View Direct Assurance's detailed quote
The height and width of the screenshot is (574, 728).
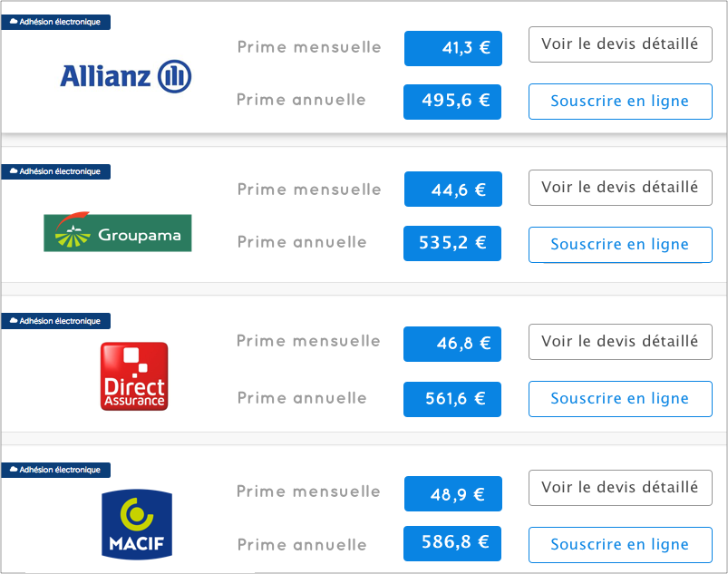tap(619, 342)
